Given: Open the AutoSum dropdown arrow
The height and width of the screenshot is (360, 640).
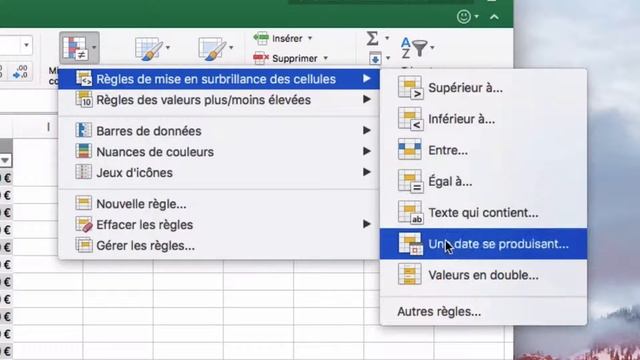Looking at the screenshot, I should point(387,38).
